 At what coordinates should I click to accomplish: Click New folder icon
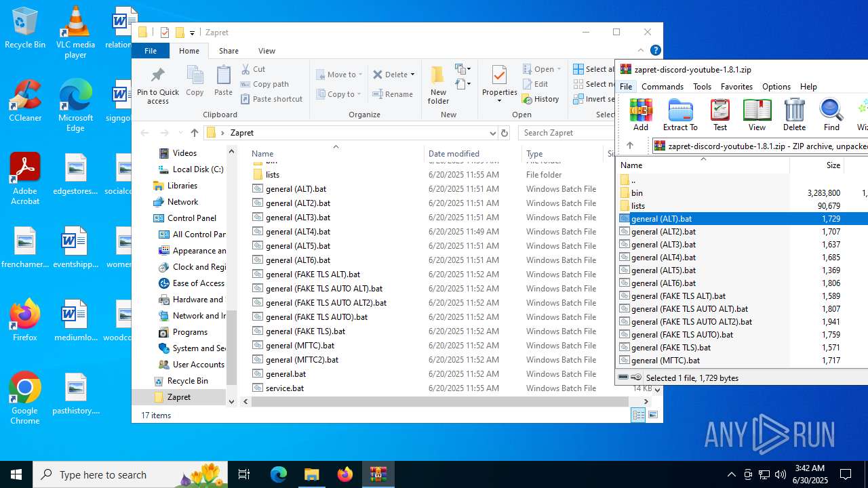(438, 85)
